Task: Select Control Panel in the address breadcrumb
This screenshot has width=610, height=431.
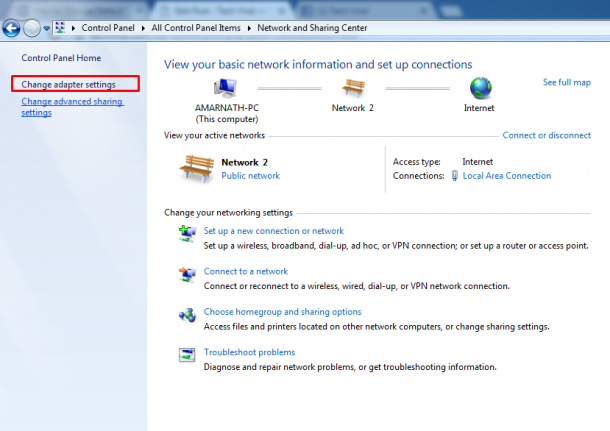Action: (x=109, y=29)
